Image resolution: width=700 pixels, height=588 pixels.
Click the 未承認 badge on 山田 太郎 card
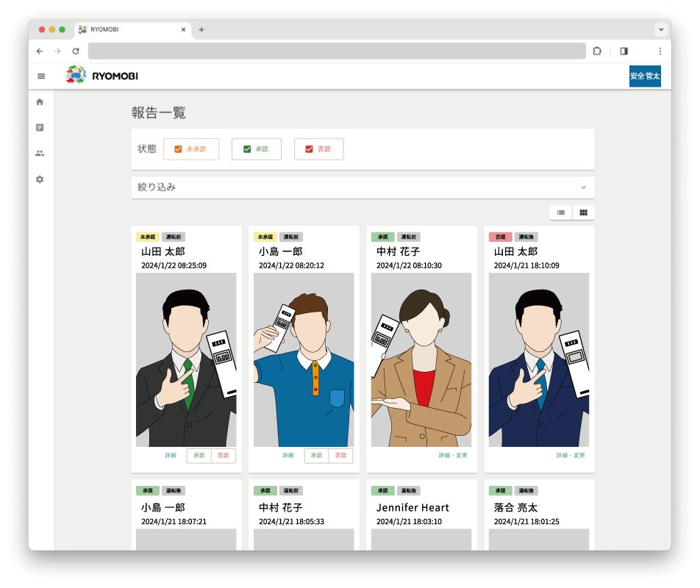coord(148,237)
